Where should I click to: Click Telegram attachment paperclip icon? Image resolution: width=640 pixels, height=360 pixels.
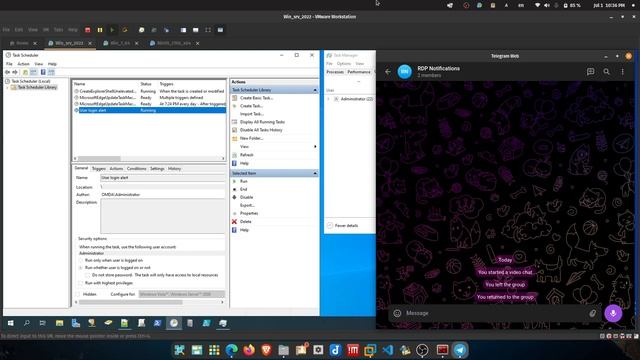592,313
